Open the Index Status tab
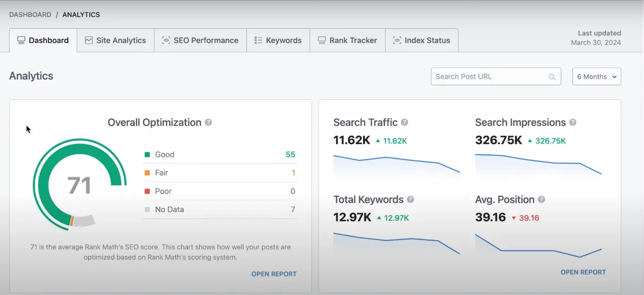 (422, 41)
